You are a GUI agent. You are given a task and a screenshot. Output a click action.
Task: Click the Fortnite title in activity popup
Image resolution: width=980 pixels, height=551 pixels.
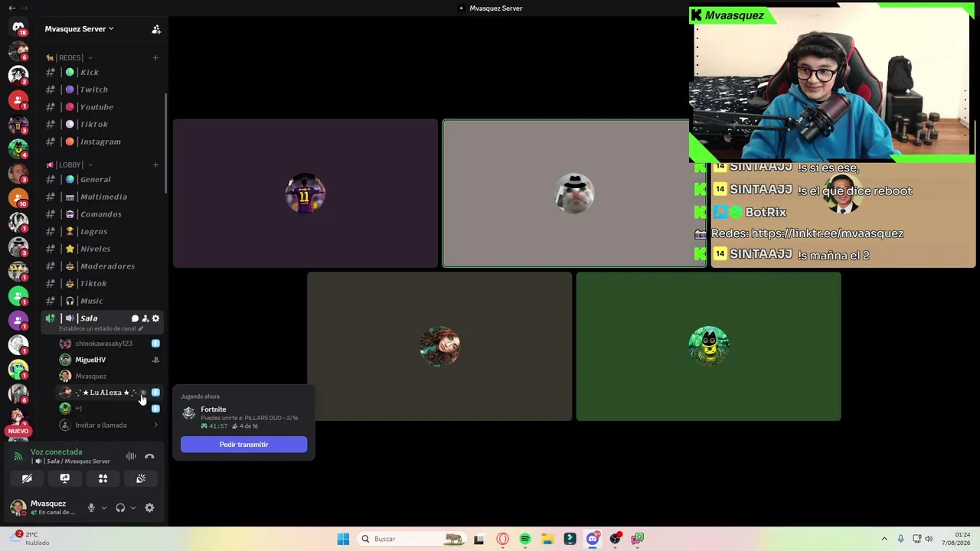(x=214, y=409)
